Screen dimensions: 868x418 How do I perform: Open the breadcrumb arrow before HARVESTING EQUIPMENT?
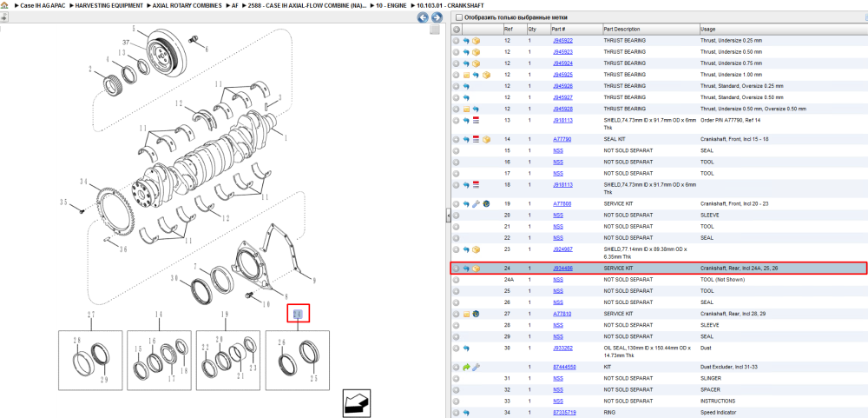(x=71, y=5)
